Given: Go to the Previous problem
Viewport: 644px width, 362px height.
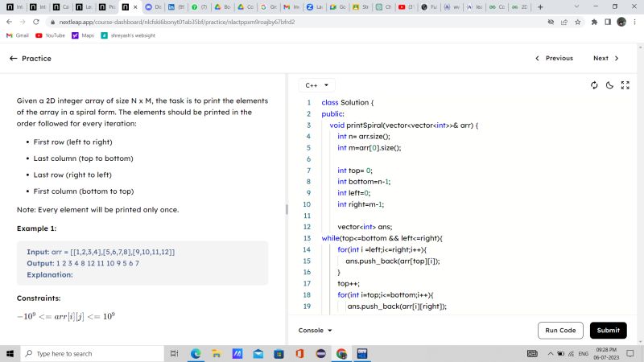Looking at the screenshot, I should point(554,59).
